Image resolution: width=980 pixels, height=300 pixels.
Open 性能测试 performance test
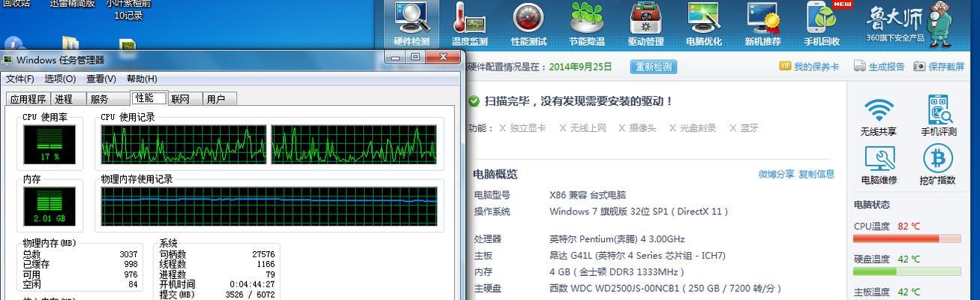coord(528,25)
